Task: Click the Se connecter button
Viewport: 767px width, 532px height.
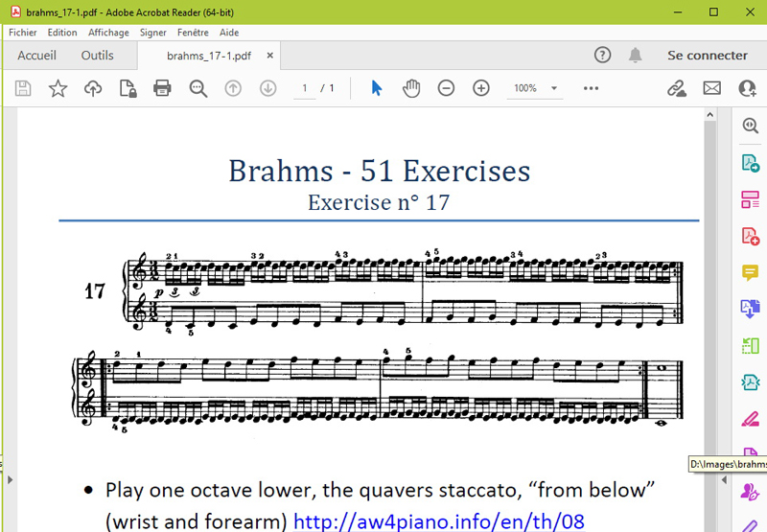Action: [708, 56]
